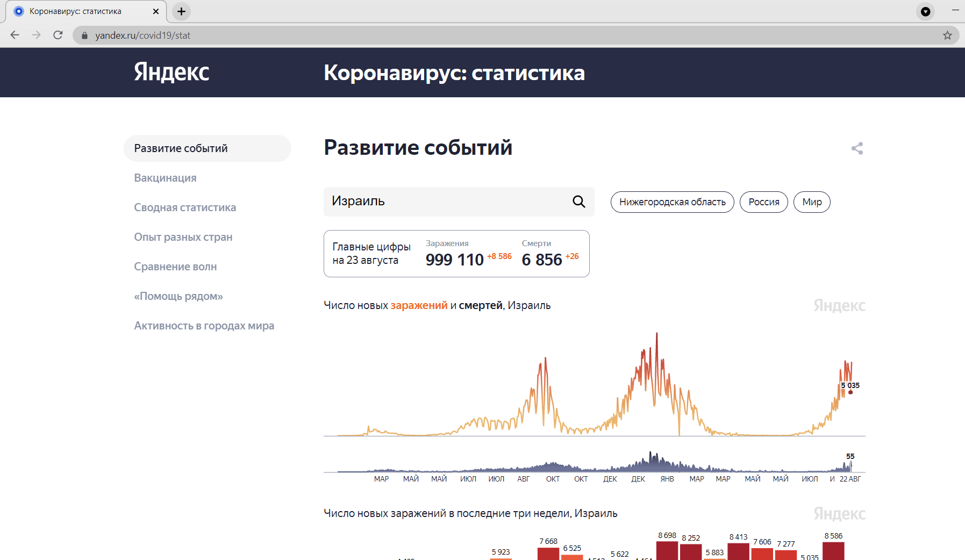Screen dimensions: 965x560
Task: Click the 6 525 bar in three-week chart
Action: (572, 557)
